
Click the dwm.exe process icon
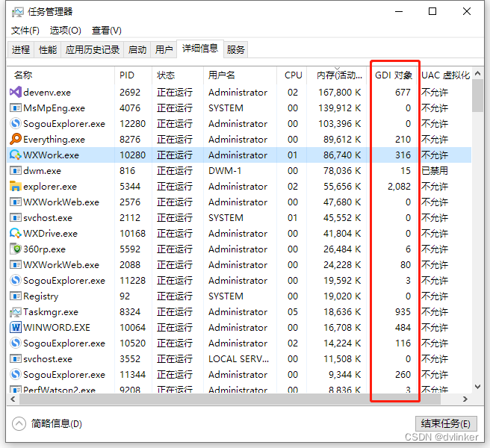(x=15, y=170)
